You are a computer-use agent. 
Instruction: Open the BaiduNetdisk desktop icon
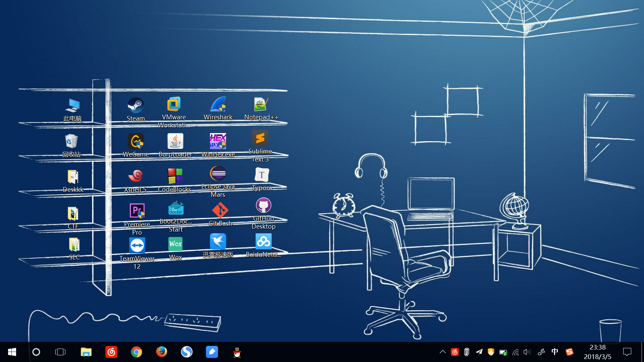pos(264,246)
